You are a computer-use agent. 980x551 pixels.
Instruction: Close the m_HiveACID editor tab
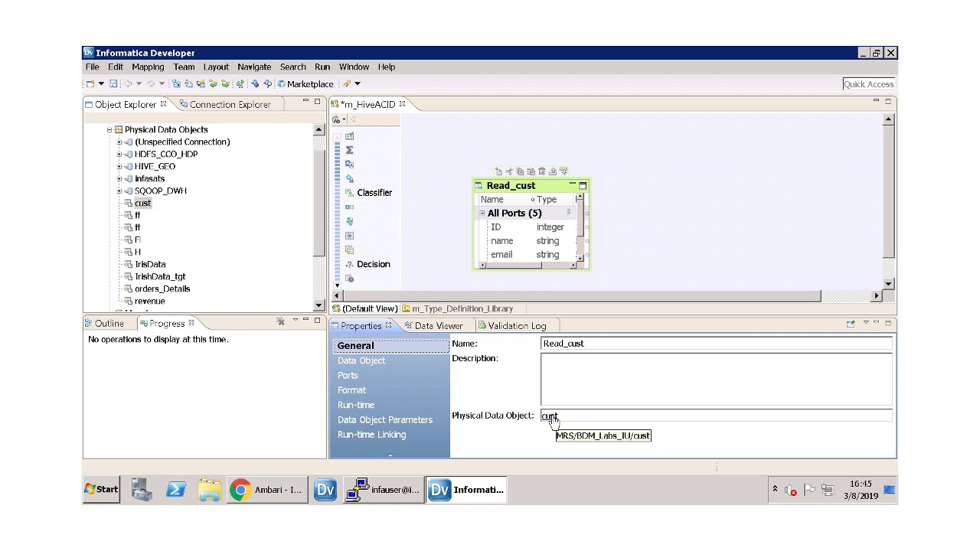(x=402, y=104)
